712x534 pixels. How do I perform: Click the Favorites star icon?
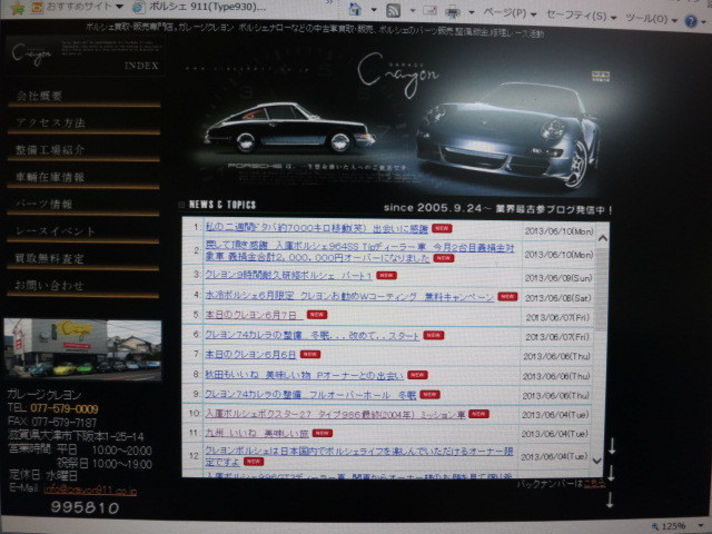tap(18, 8)
